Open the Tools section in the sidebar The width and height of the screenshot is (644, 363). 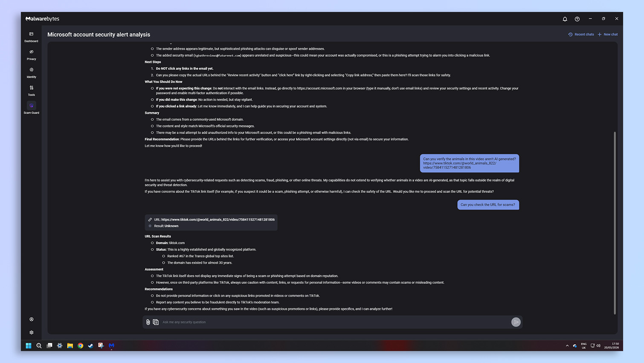click(x=31, y=91)
